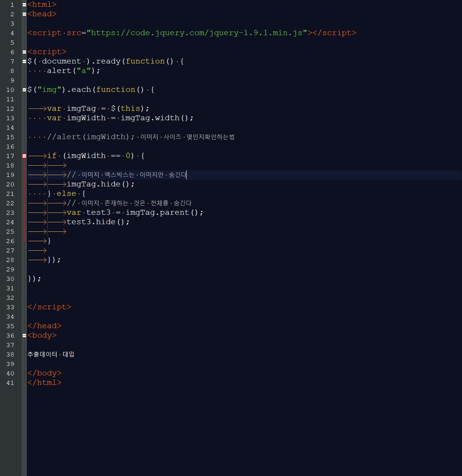Click the $( document ).ready(function() text

101,61
